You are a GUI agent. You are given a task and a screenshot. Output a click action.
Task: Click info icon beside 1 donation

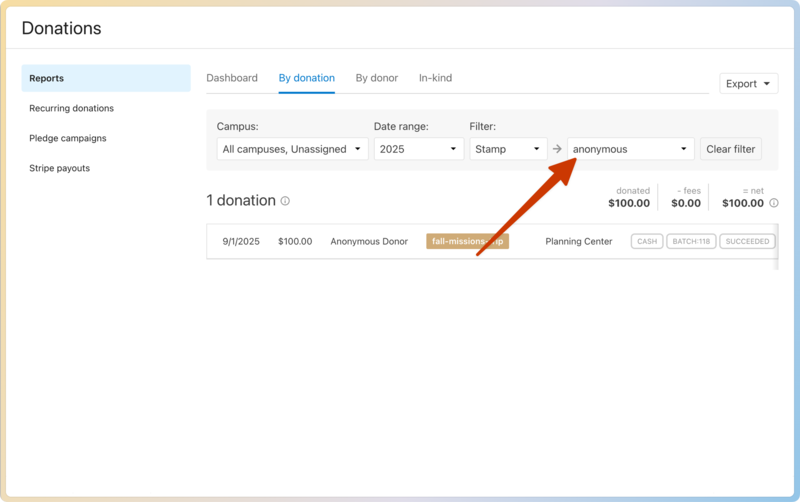[285, 201]
